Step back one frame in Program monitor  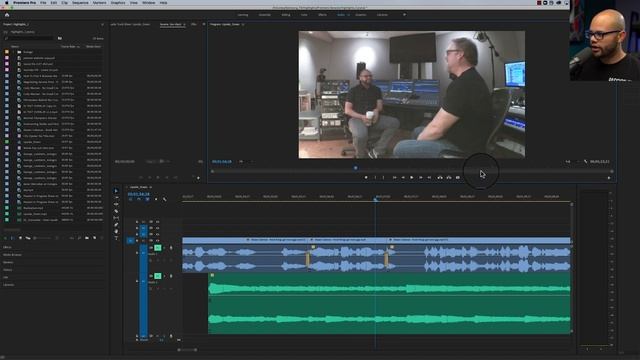[x=403, y=178]
